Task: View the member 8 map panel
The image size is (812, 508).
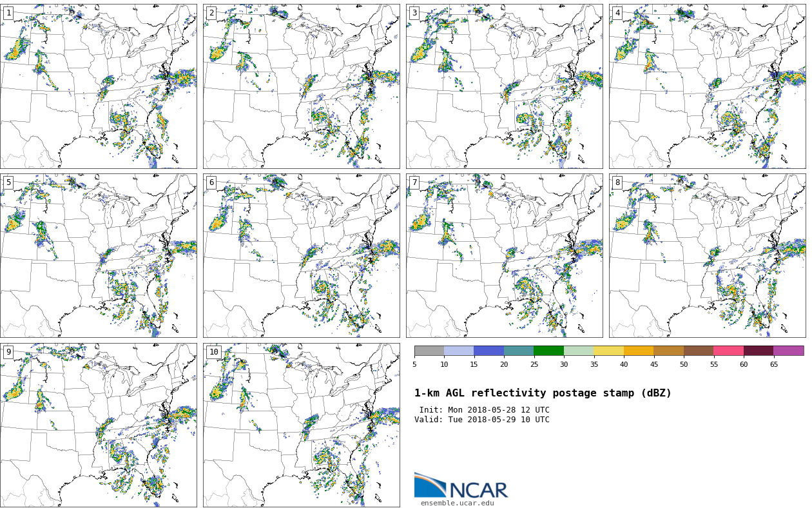Action: 708,255
